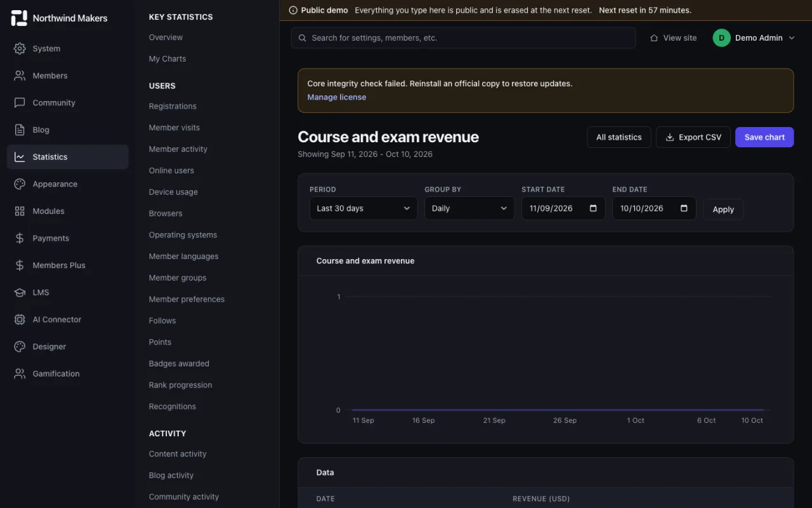Open Members via its people icon
Image resolution: width=812 pixels, height=508 pixels.
20,76
